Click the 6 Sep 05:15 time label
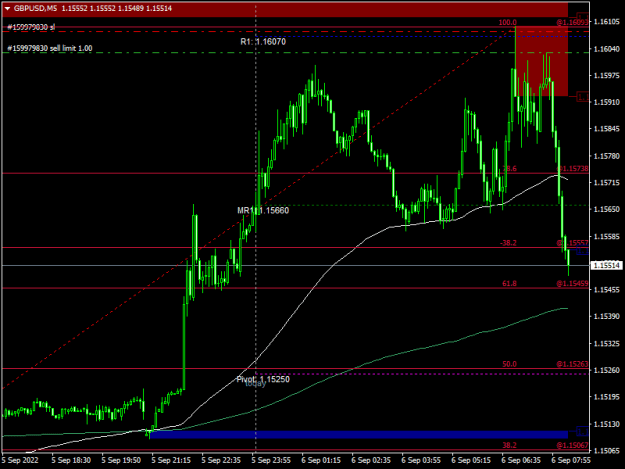625x469 pixels. pyautogui.click(x=471, y=460)
